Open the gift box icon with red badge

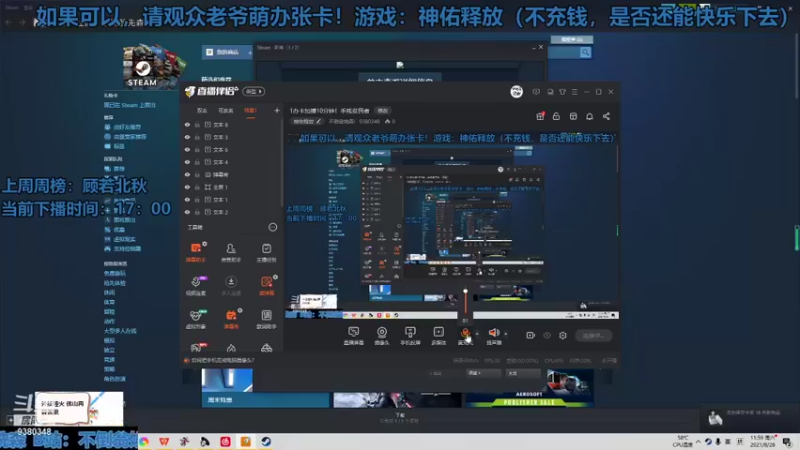click(540, 116)
